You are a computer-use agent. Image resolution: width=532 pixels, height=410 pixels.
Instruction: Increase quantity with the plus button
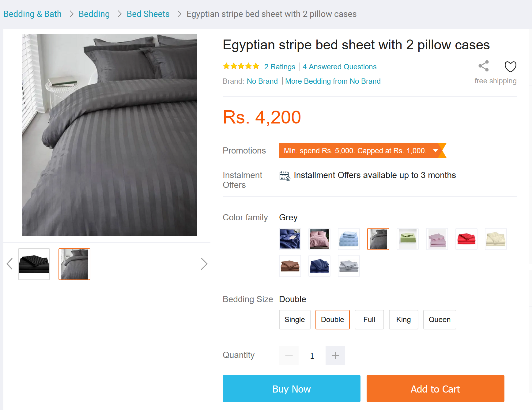335,355
